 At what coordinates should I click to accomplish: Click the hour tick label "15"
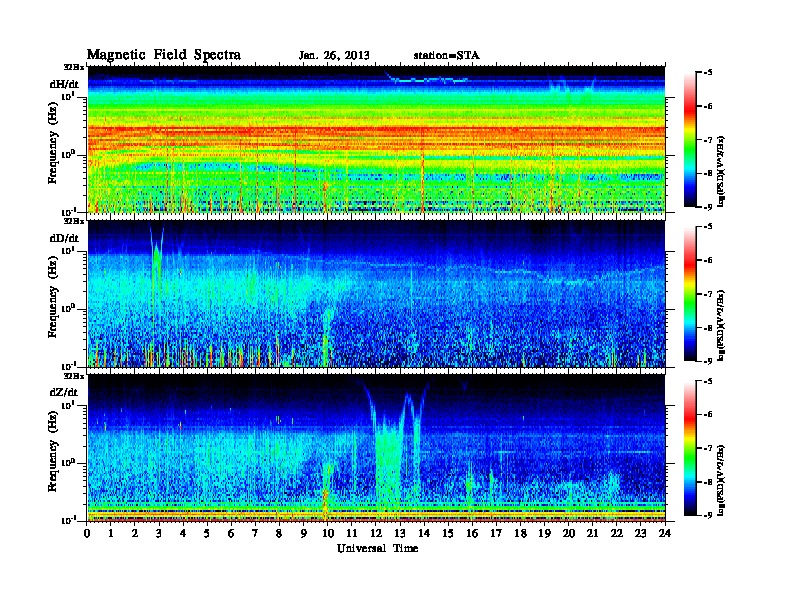pos(448,534)
